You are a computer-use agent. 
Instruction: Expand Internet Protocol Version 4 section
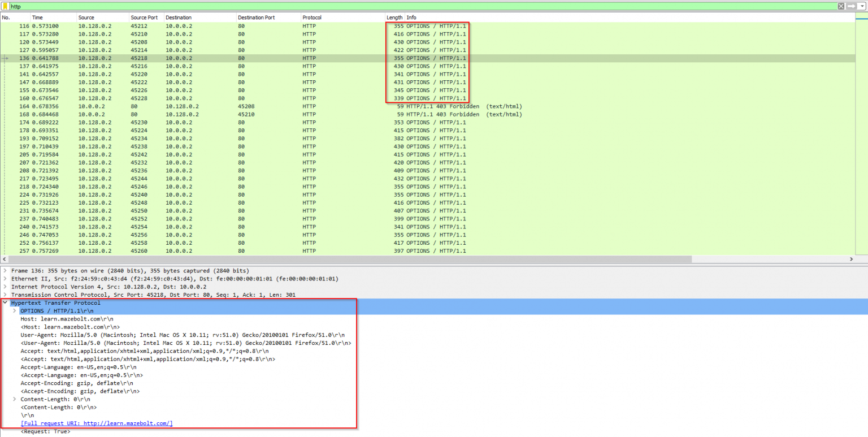(5, 287)
